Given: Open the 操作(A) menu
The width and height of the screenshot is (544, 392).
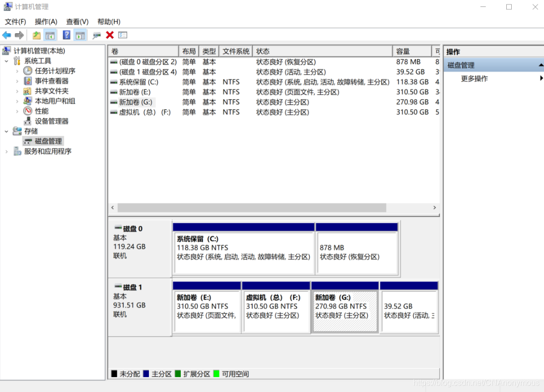Looking at the screenshot, I should click(46, 21).
